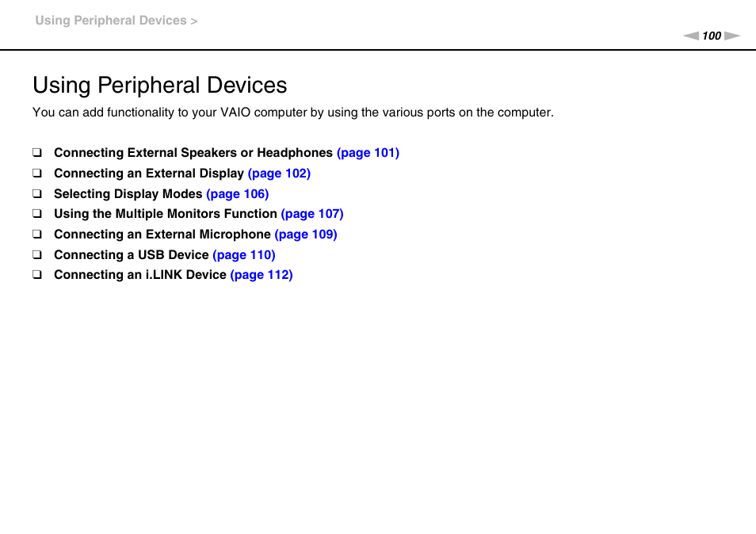This screenshot has width=756, height=534.
Task: Click Selecting Display Modes text
Action: [128, 194]
